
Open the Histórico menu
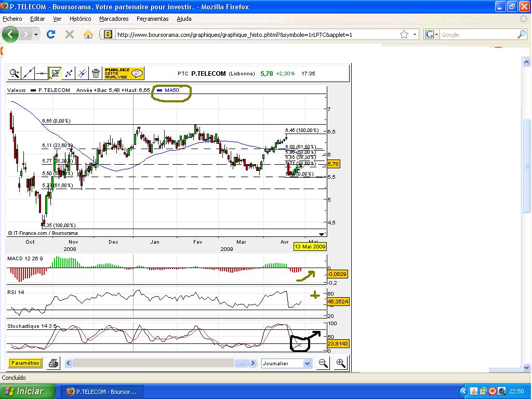click(80, 19)
